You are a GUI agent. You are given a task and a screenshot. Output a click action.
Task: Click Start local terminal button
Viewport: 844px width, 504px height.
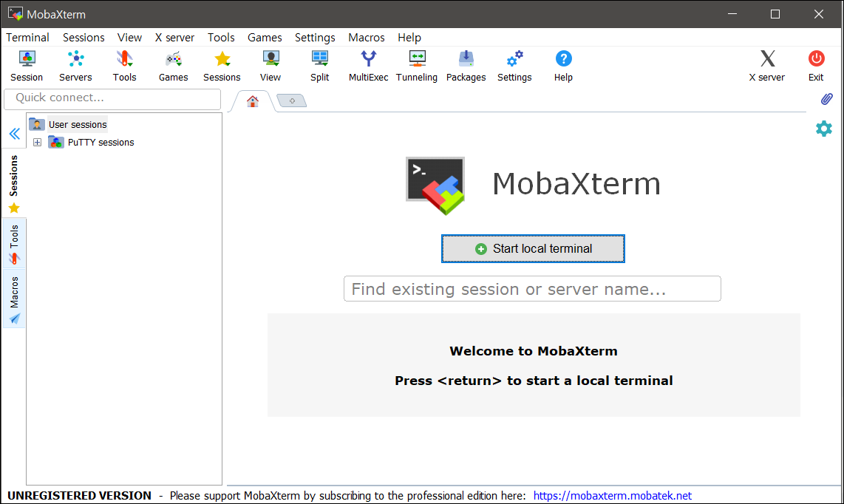(x=533, y=249)
